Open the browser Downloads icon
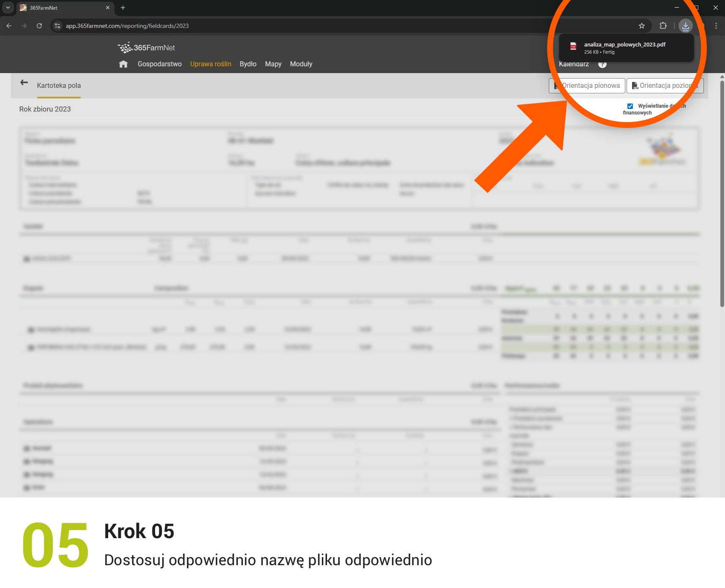725x588 pixels. [685, 26]
